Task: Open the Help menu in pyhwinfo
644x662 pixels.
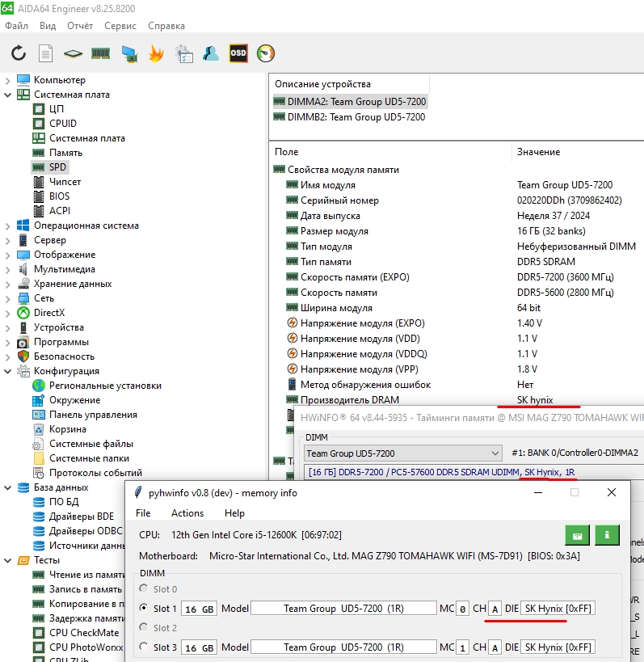Action: point(234,513)
